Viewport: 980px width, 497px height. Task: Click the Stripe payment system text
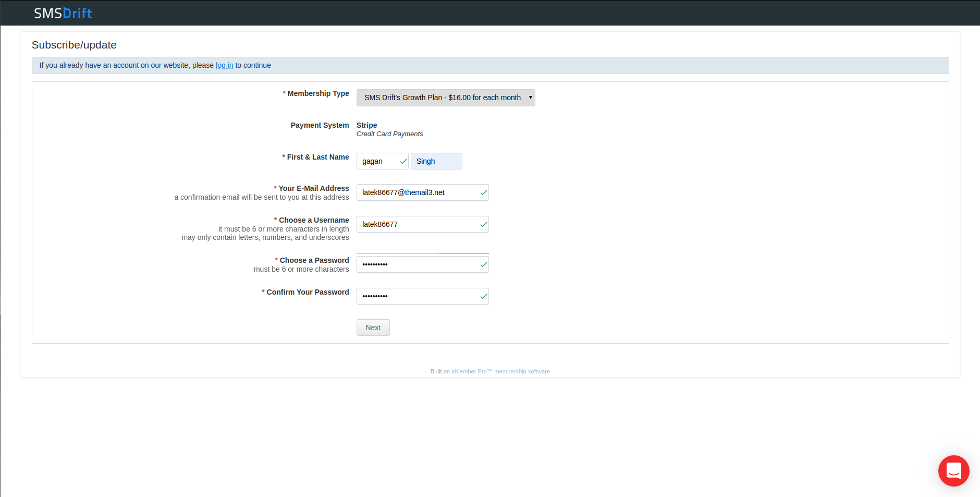click(x=367, y=125)
